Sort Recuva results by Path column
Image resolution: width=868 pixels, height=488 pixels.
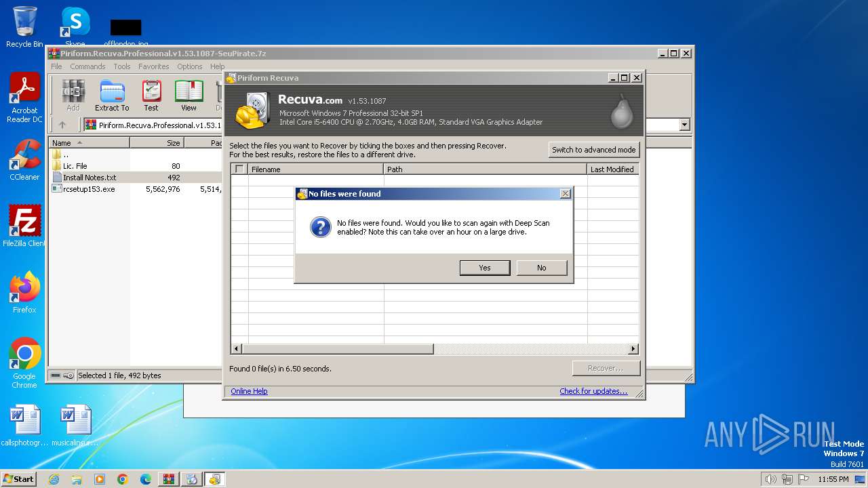[x=485, y=169]
